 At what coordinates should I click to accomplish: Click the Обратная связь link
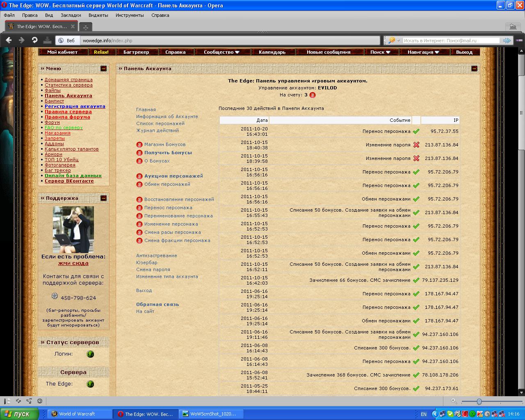(157, 304)
